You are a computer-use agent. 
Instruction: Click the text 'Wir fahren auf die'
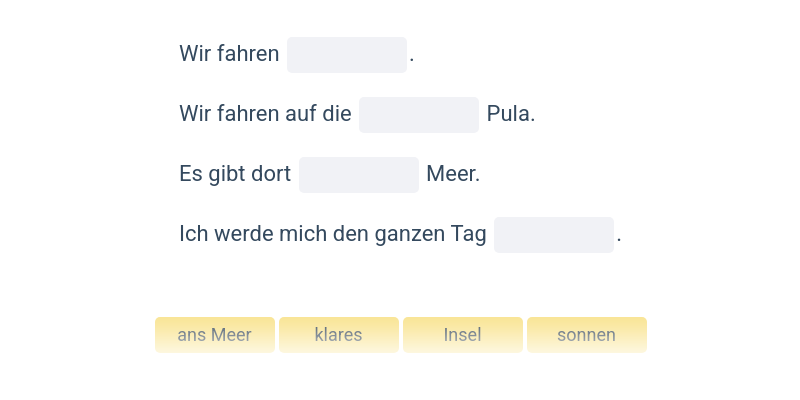pos(265,115)
